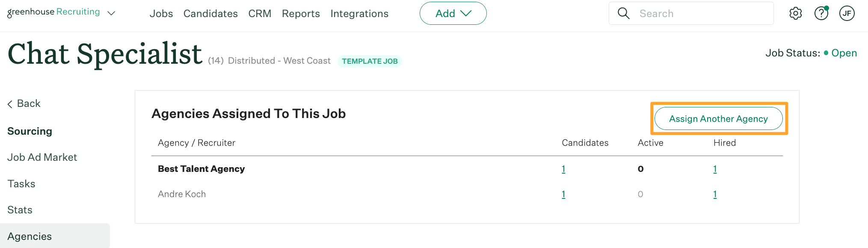Click the Back chevron arrow
The width and height of the screenshot is (868, 248).
click(9, 103)
